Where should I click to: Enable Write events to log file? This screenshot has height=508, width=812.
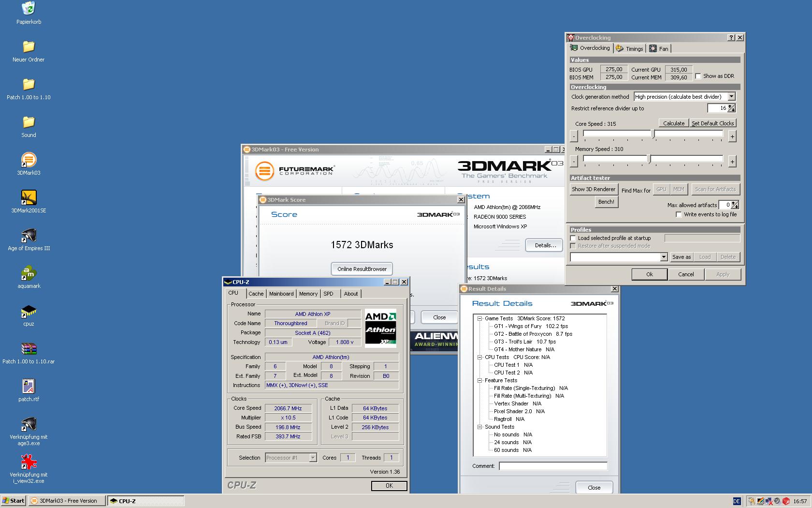point(679,214)
